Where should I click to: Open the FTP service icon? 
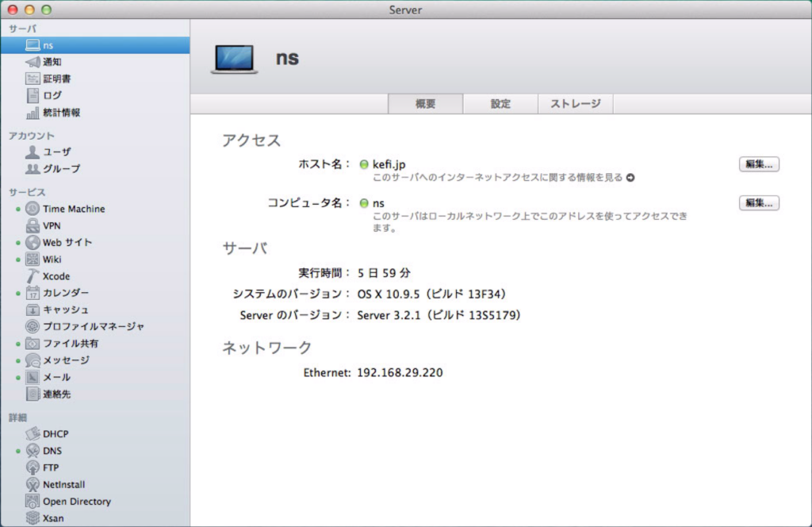pyautogui.click(x=32, y=467)
